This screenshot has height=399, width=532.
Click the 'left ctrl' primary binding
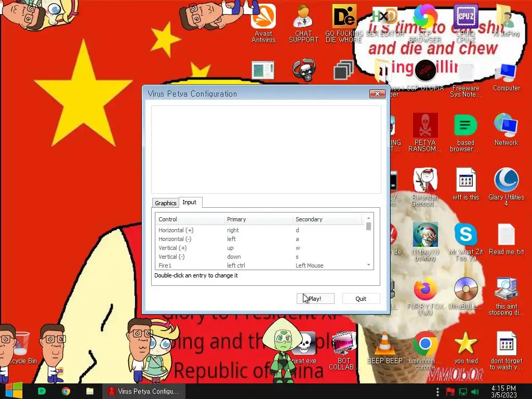[236, 265]
